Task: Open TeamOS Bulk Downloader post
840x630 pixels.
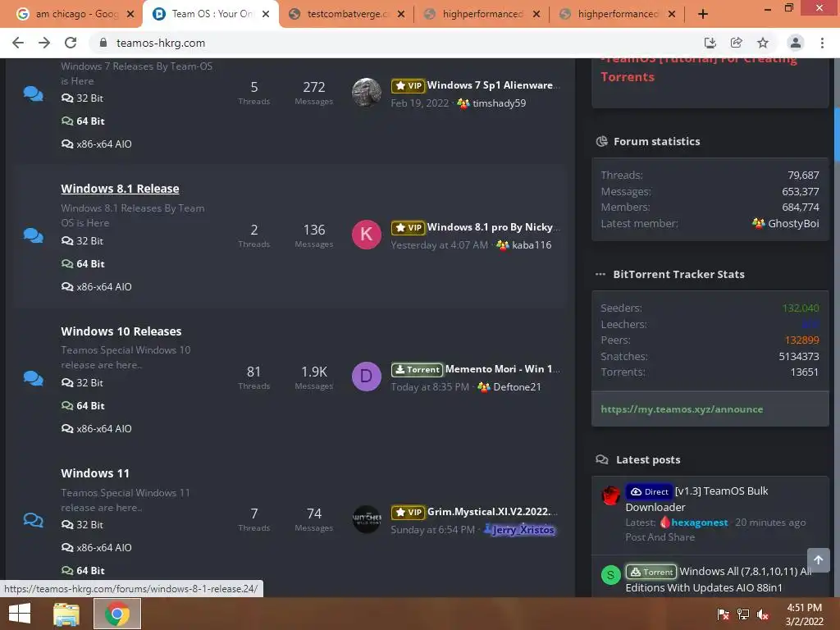Action: [x=697, y=499]
